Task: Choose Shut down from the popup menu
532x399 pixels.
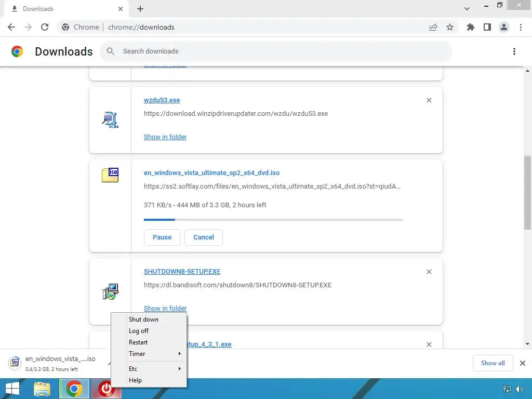Action: (149, 320)
